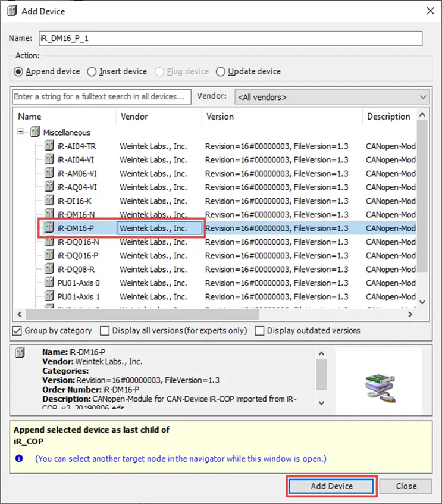Uncheck Group by category checkbox
The width and height of the screenshot is (442, 504).
tap(17, 331)
